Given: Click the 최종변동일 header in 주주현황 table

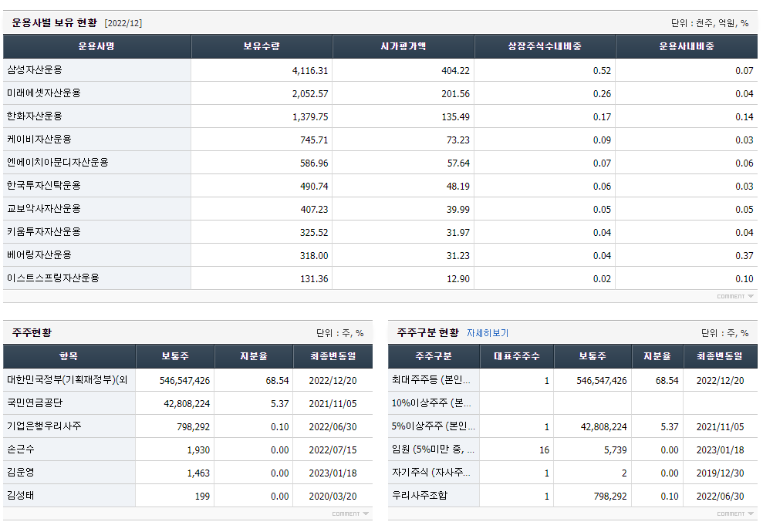Looking at the screenshot, I should pyautogui.click(x=333, y=356).
